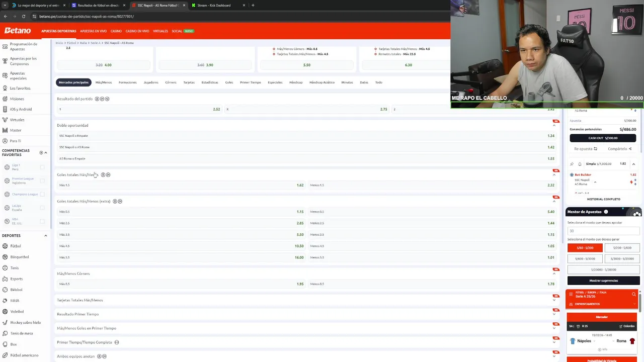The image size is (644, 362).
Task: Collapse Goles totales Más/Menos (extra) market
Action: (x=554, y=202)
